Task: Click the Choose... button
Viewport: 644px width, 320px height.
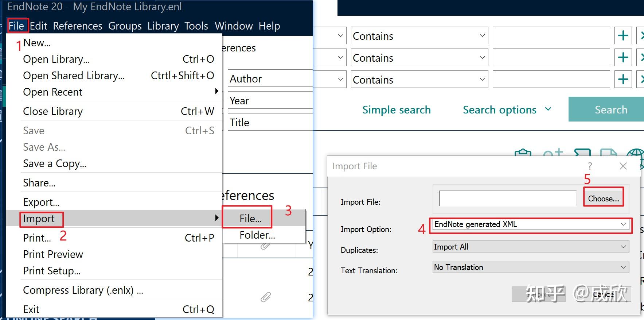Action: pos(603,198)
